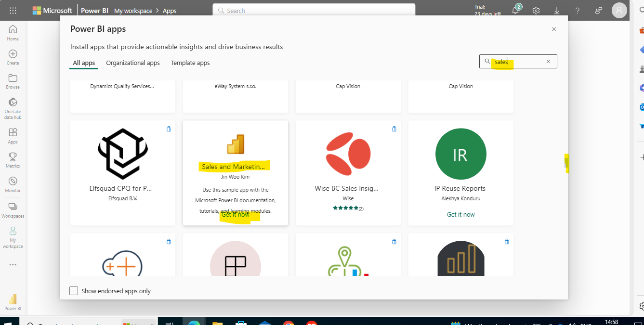Open the Wise BC Sales Insig... app title
644x325 pixels.
[x=346, y=188]
